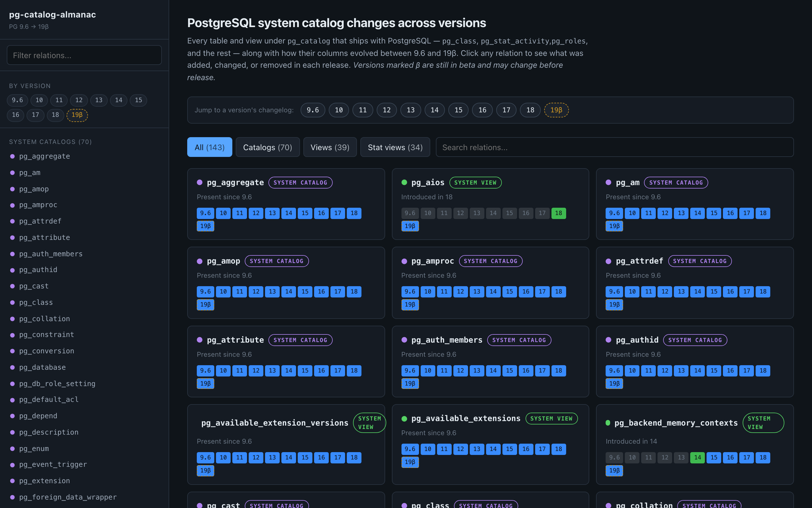Open the Catalogs (70) tab

tap(267, 147)
